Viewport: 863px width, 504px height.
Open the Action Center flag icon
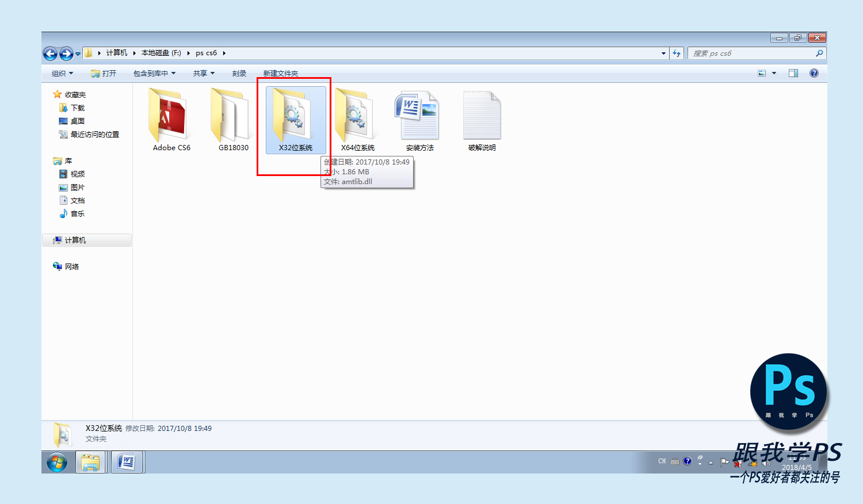[x=724, y=462]
